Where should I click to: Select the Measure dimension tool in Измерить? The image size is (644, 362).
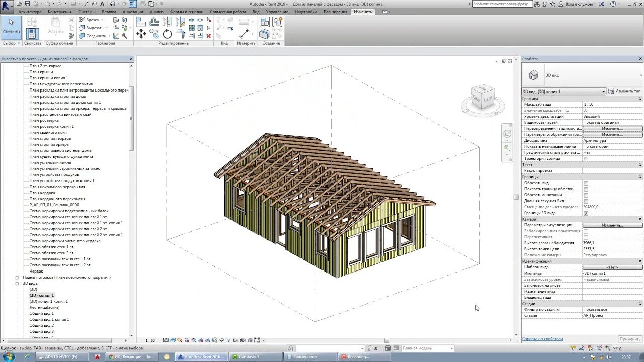[x=244, y=34]
